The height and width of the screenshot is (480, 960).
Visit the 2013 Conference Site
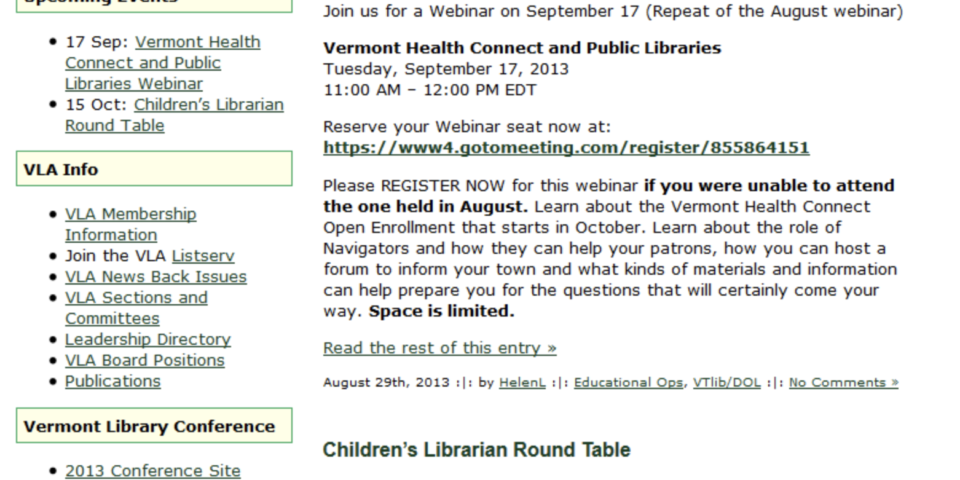tap(152, 470)
